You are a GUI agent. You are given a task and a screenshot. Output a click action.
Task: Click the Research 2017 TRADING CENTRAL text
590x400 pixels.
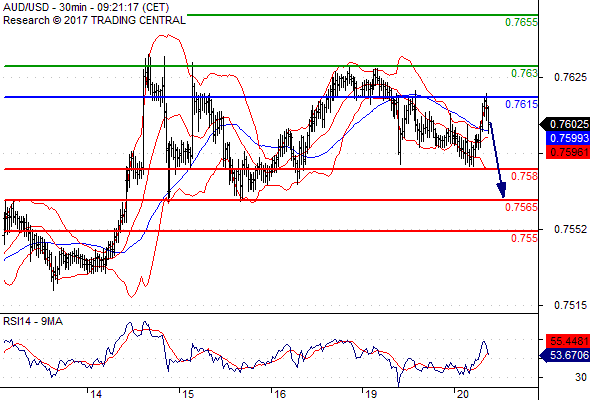coord(94,20)
